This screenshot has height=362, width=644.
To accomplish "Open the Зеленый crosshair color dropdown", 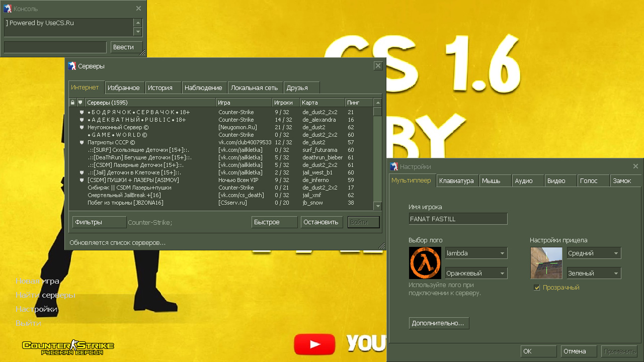I will [x=594, y=274].
